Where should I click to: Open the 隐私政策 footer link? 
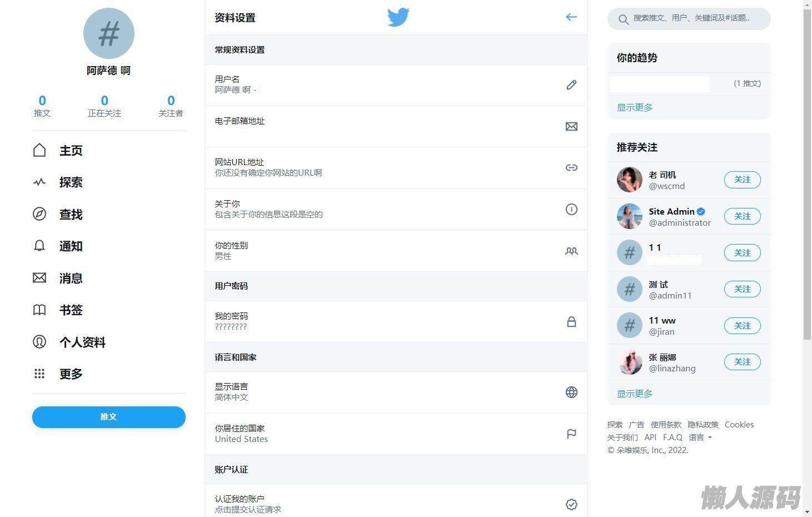tap(703, 425)
